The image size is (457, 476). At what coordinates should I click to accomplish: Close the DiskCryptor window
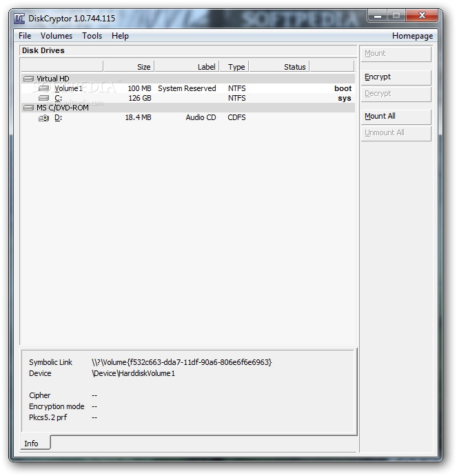tap(422, 15)
